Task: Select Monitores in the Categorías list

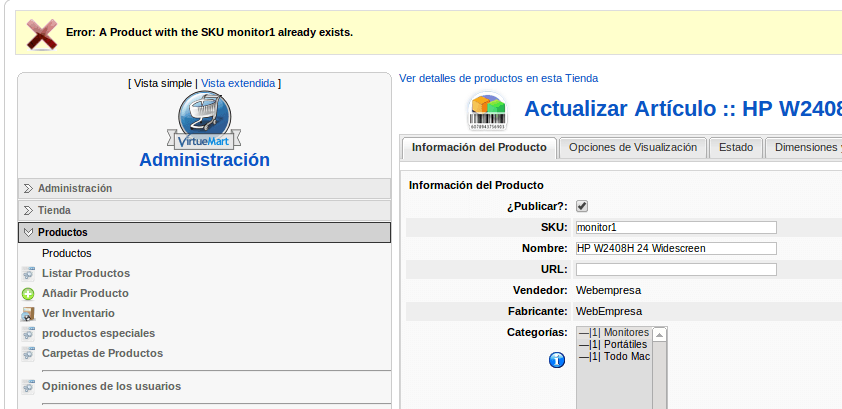Action: 614,333
